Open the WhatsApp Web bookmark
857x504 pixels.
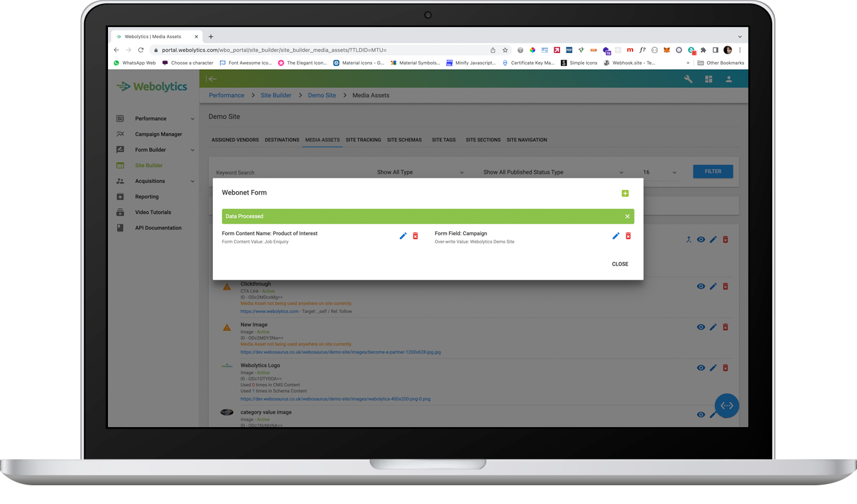pyautogui.click(x=135, y=63)
